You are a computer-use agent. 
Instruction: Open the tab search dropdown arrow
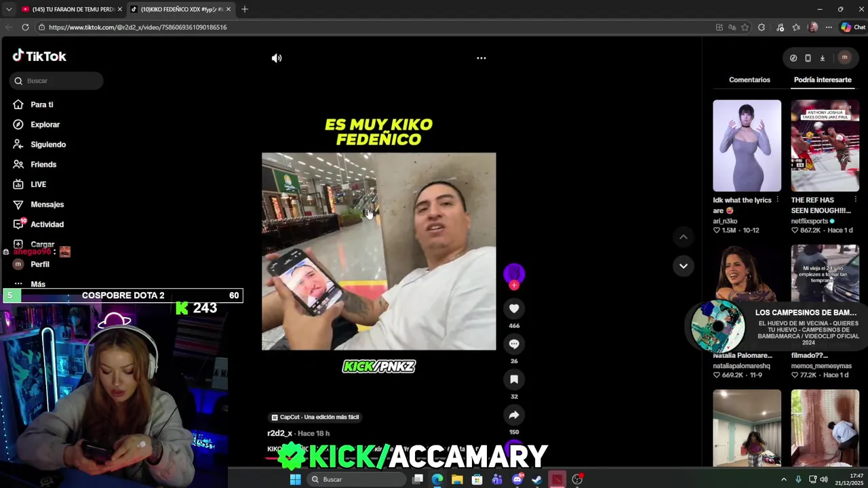[8, 9]
